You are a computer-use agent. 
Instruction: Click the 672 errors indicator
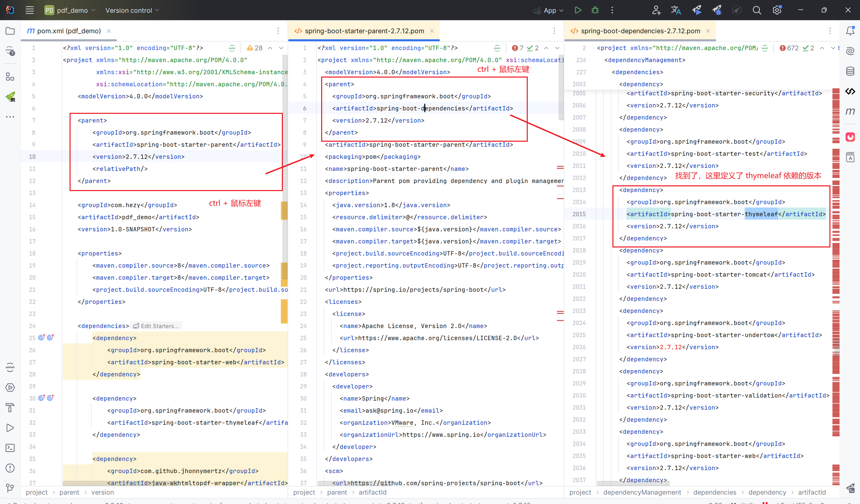[x=789, y=48]
